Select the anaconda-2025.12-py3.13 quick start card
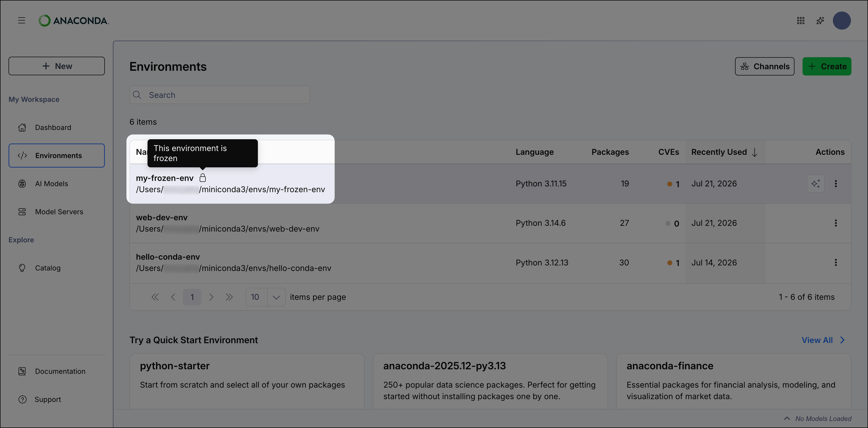 click(490, 382)
